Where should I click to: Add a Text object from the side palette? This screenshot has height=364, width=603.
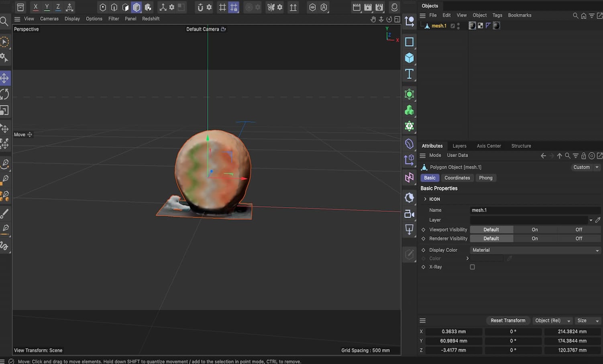pos(409,74)
